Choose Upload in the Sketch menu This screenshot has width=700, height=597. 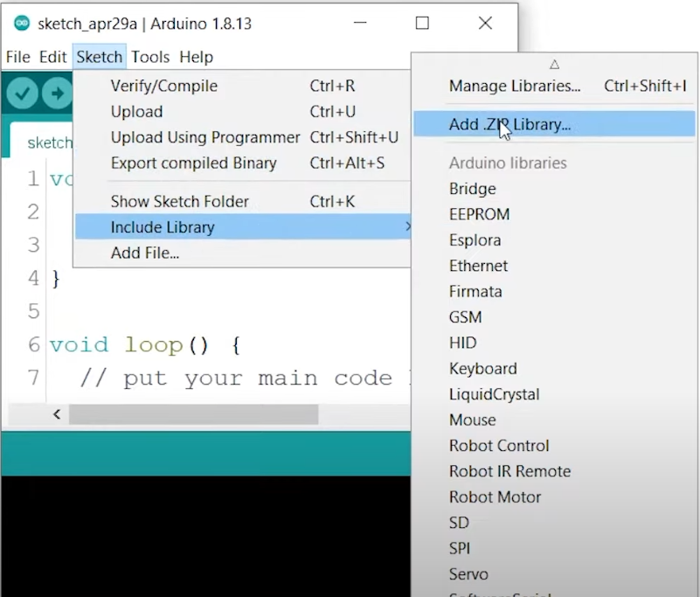pos(242,112)
